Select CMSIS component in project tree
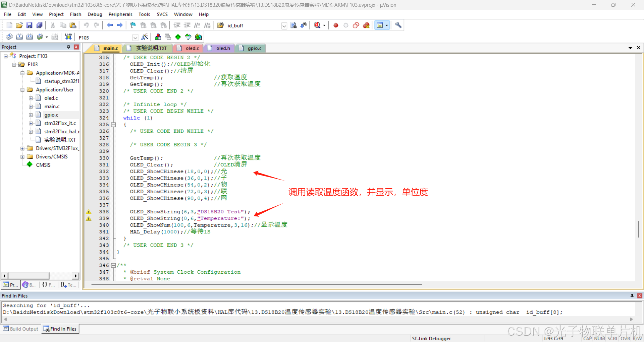The height and width of the screenshot is (342, 644). (x=43, y=165)
